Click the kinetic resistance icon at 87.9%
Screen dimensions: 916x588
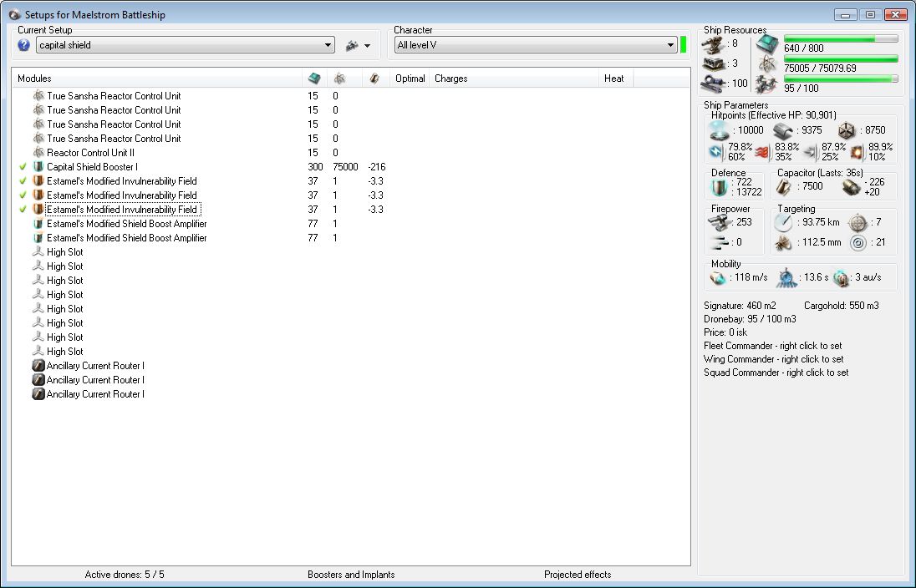[810, 152]
